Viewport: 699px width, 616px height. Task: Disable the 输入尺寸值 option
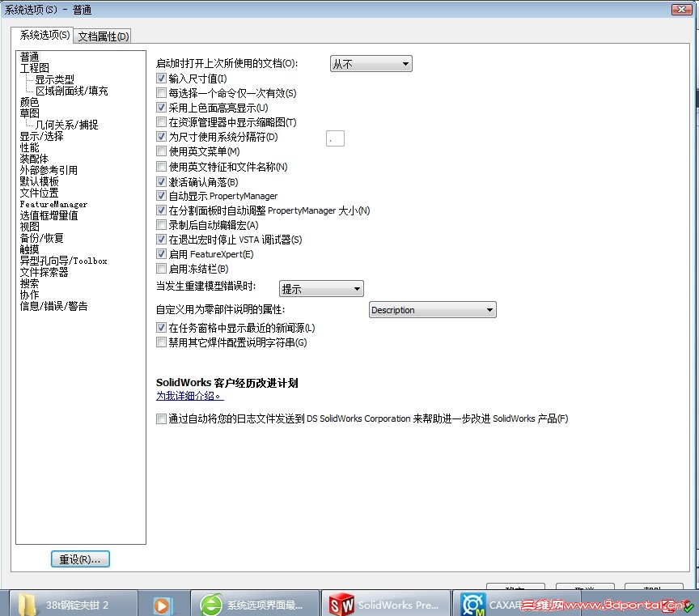click(x=160, y=78)
